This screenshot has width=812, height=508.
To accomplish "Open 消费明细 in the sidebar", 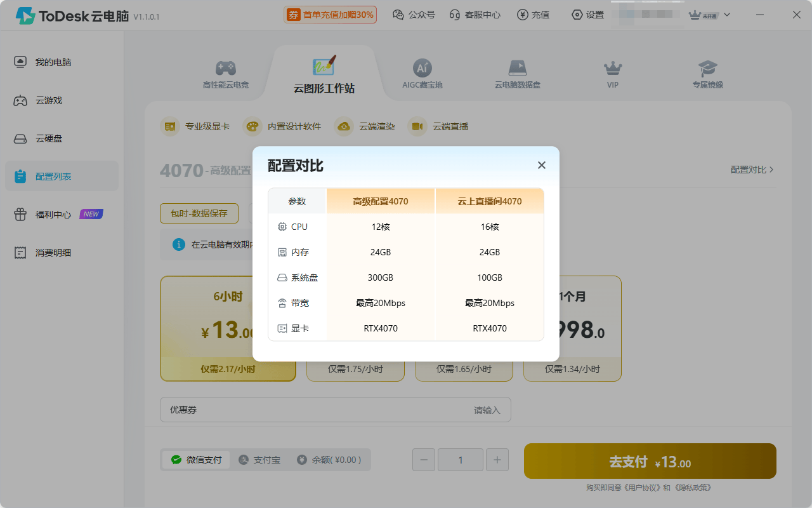I will point(62,253).
